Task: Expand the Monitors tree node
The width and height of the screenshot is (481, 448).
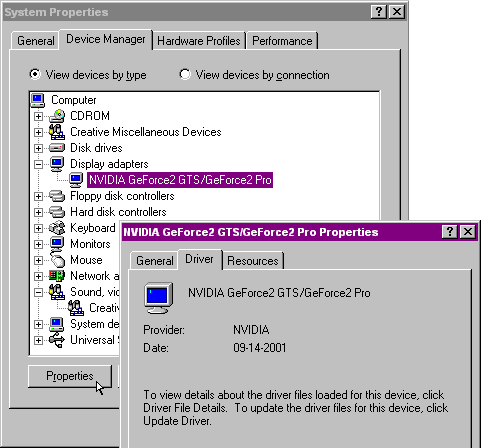Action: coord(38,244)
